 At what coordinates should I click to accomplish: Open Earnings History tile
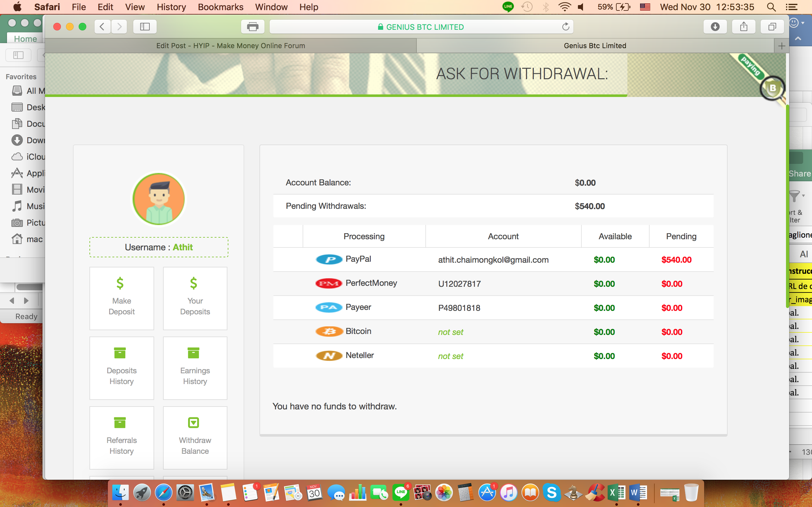(195, 368)
